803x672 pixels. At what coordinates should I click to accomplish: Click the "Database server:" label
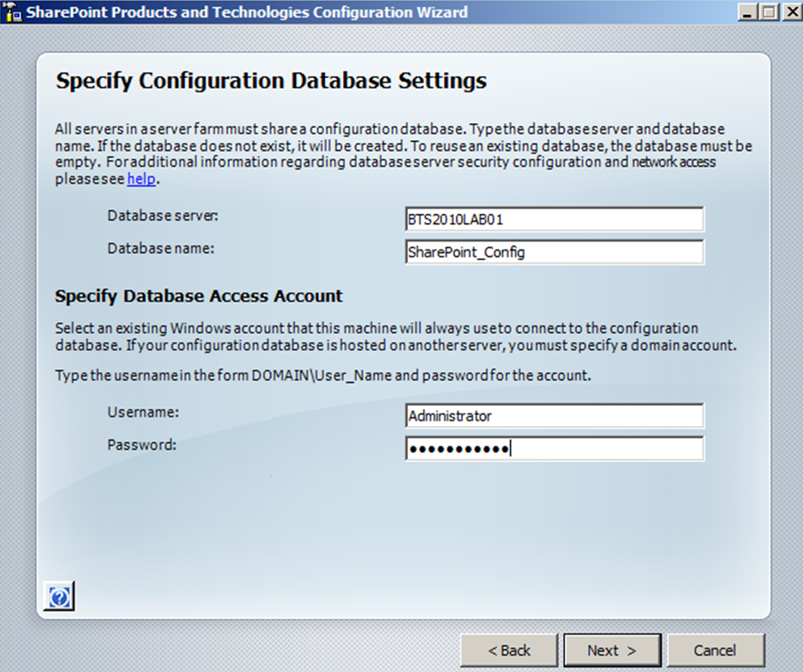(x=163, y=216)
